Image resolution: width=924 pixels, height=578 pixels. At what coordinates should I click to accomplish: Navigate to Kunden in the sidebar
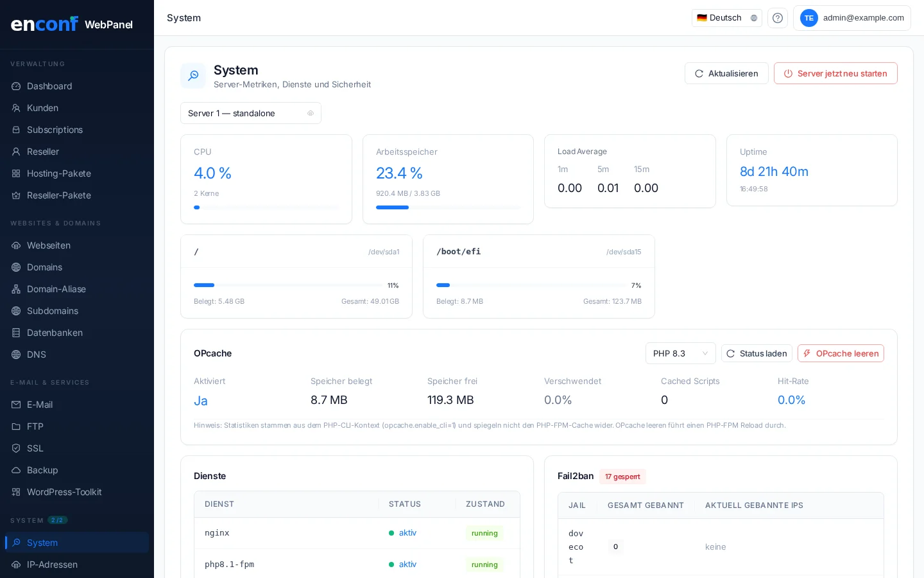[42, 108]
